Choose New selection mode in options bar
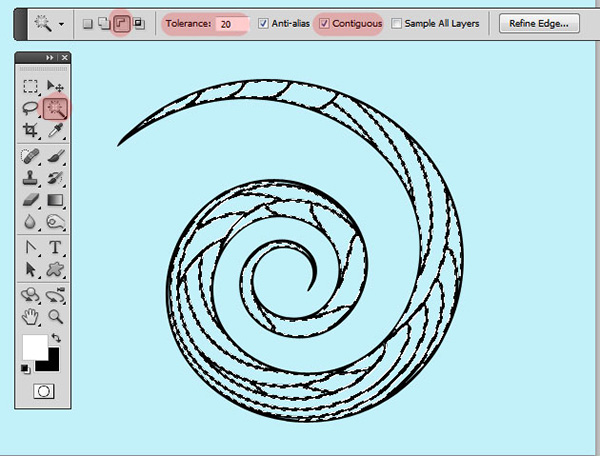The height and width of the screenshot is (456, 600). click(x=88, y=24)
